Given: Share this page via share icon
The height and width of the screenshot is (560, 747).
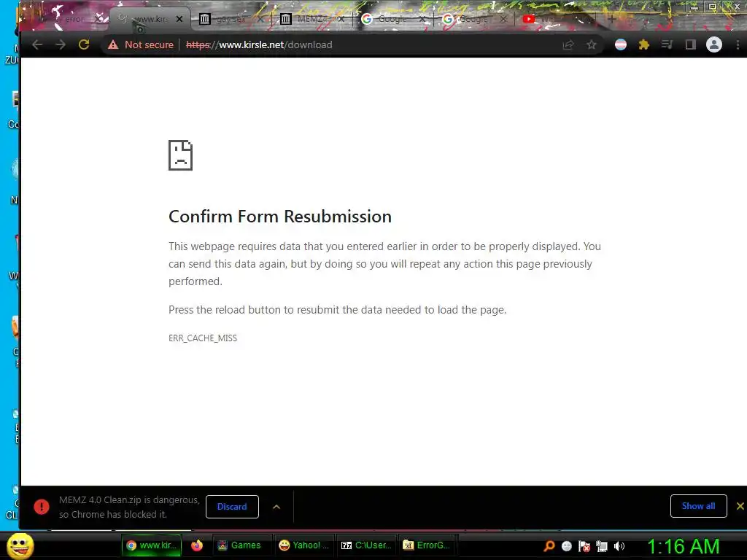Looking at the screenshot, I should pos(568,44).
